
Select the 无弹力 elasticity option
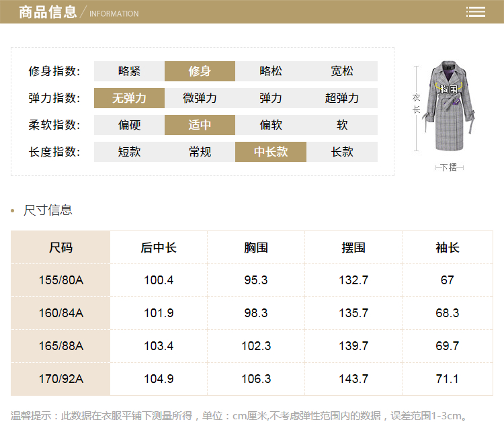129,98
